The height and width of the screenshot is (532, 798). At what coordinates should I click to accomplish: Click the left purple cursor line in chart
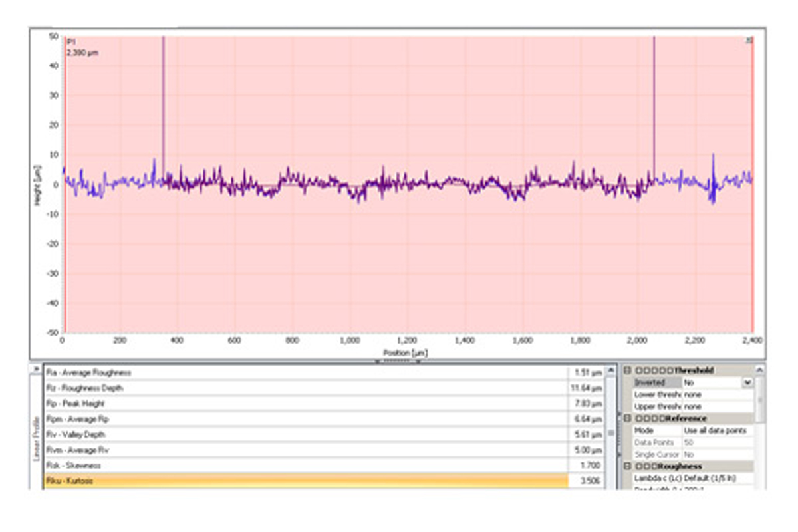pyautogui.click(x=164, y=100)
